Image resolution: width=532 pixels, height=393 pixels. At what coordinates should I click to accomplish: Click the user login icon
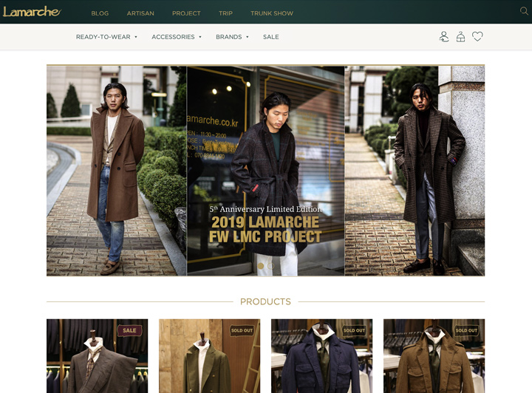pos(443,36)
